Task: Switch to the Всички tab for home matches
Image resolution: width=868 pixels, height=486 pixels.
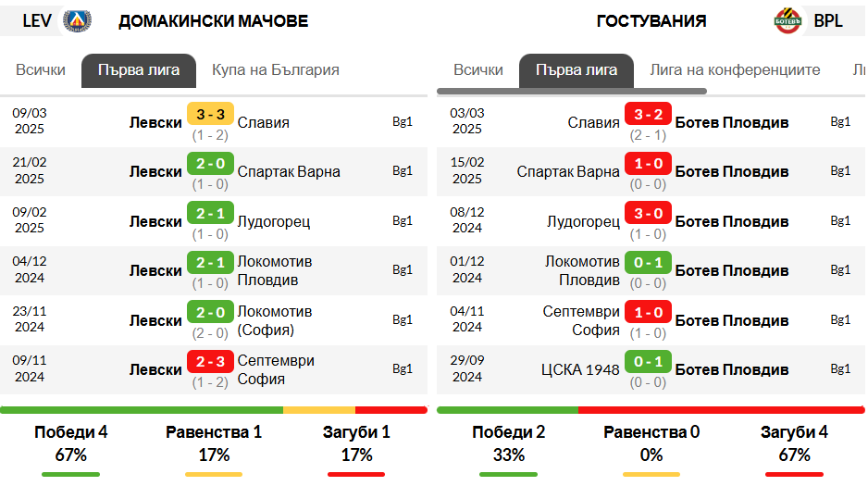Action: 41,70
